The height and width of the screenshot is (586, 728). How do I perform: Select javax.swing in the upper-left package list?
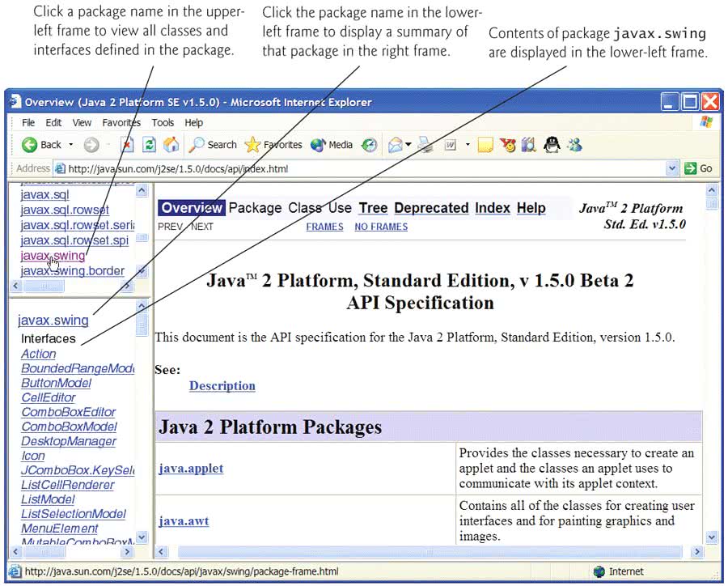(x=53, y=256)
